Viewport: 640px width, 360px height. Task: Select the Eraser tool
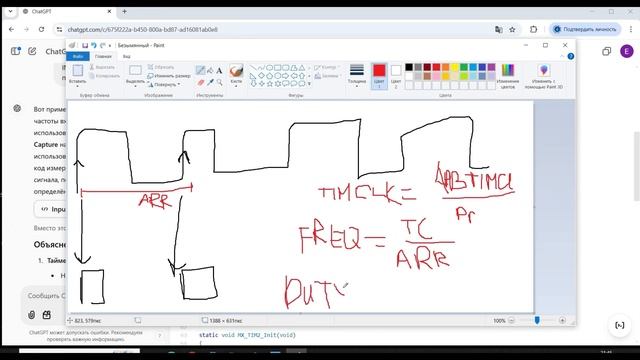(200, 82)
